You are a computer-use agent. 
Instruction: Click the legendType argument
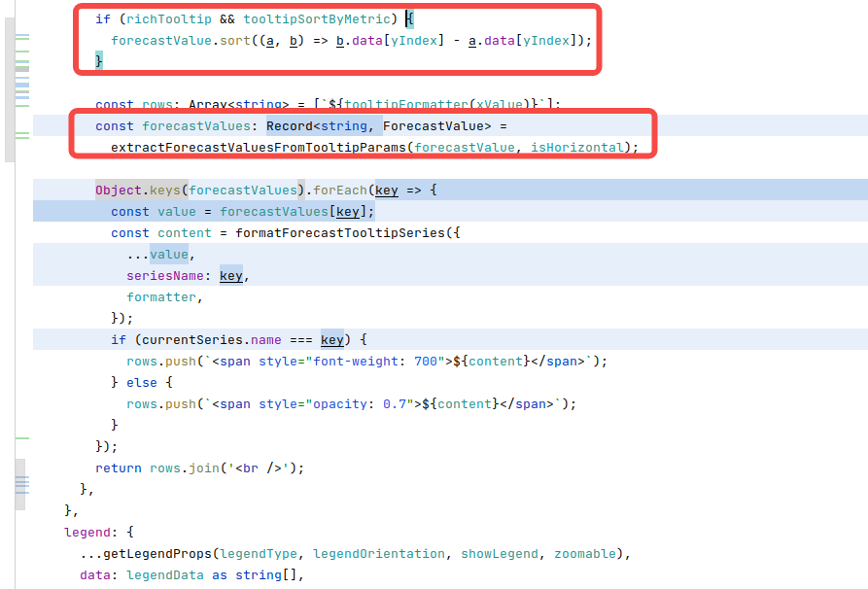pos(259,554)
